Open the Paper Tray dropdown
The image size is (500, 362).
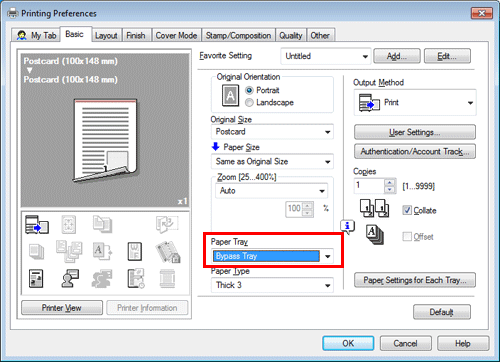click(x=272, y=256)
